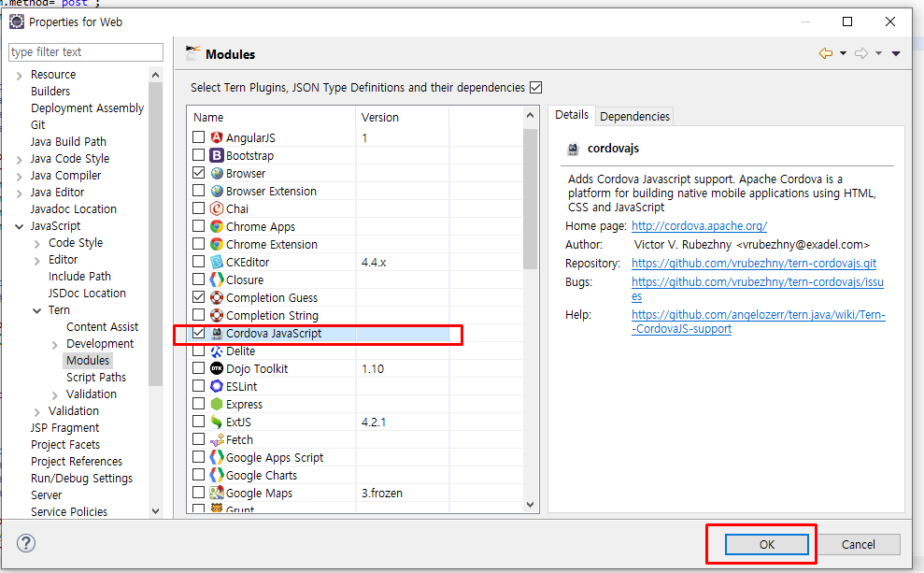Click the Chrome Extension icon
This screenshot has height=573, width=924.
[x=217, y=244]
